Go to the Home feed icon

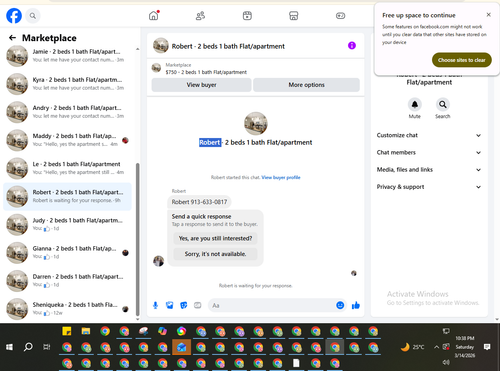pyautogui.click(x=154, y=15)
